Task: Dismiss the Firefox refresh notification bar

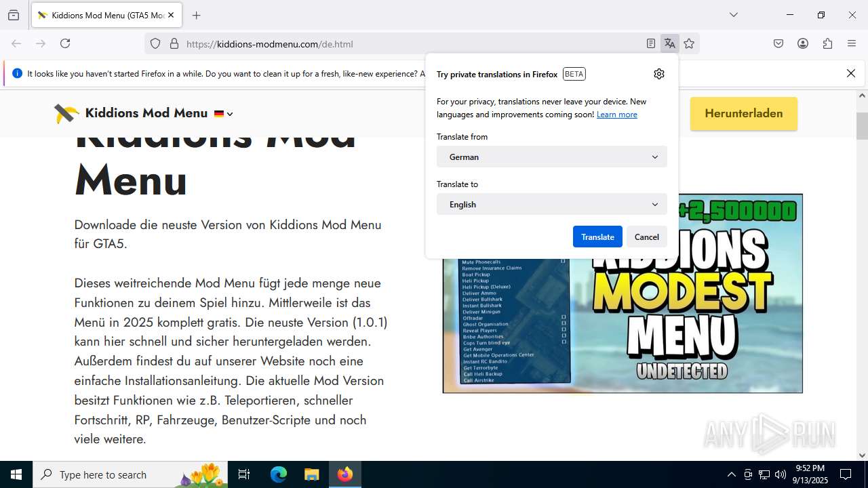Action: click(x=851, y=73)
